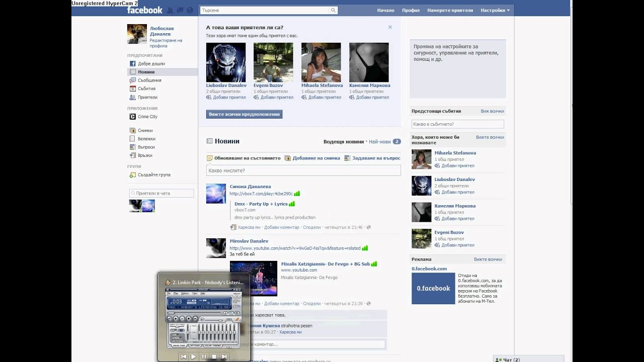Click next track in Winamp thumbnail preview
This screenshot has height=362, width=644.
click(x=224, y=356)
